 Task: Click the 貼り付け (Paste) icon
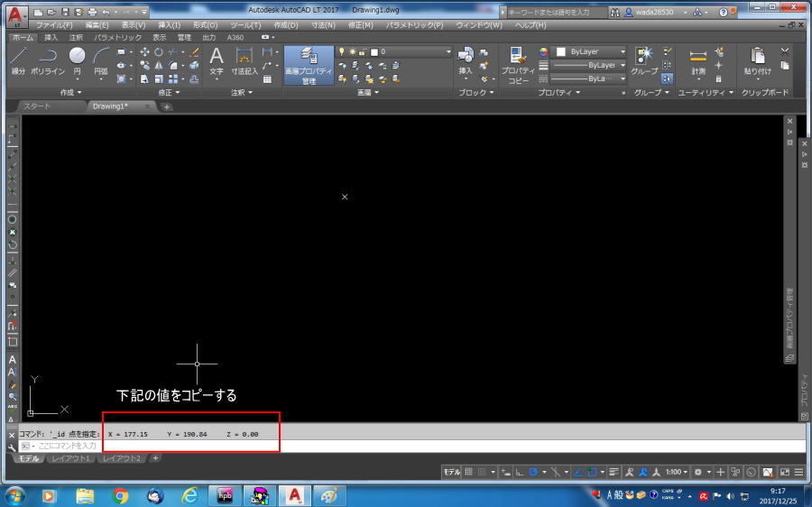click(x=758, y=61)
